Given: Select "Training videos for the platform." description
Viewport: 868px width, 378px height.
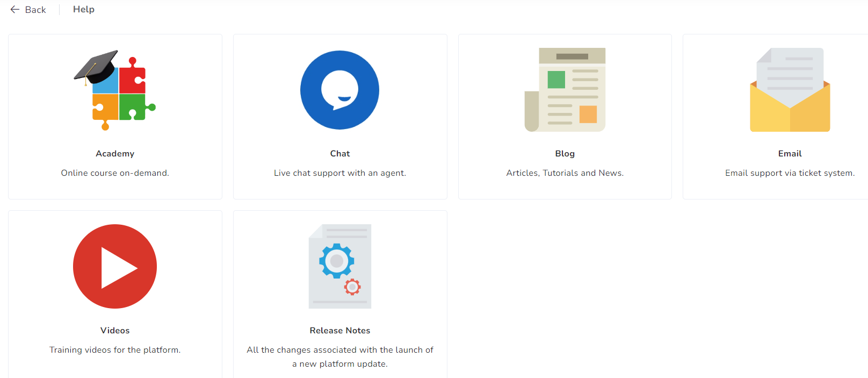Looking at the screenshot, I should tap(115, 350).
